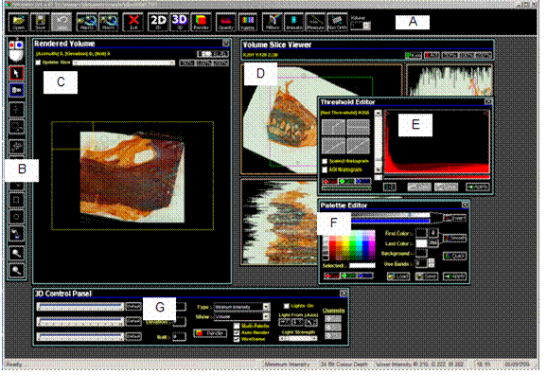Click the Save disk icon in toolbar
This screenshot has height=392, width=547.
tap(40, 22)
